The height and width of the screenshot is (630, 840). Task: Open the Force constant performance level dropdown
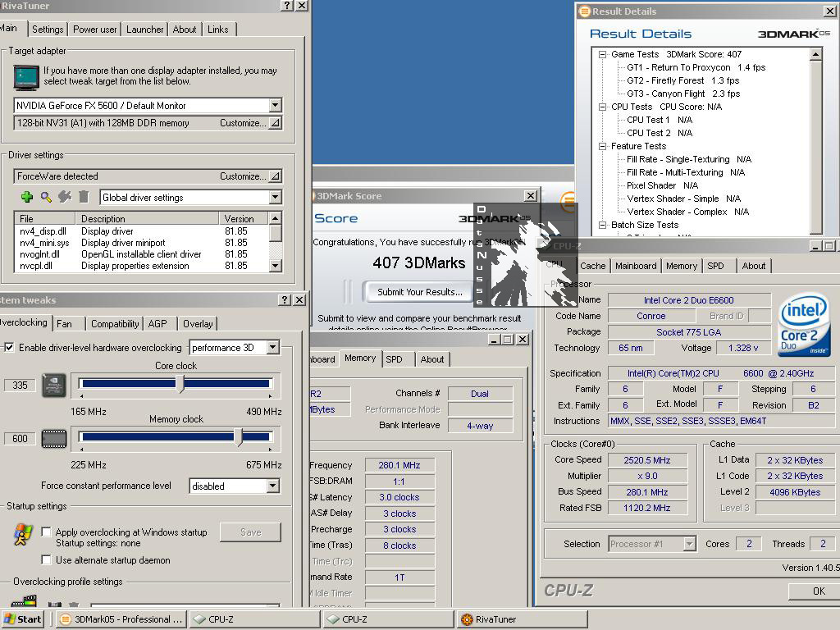[x=272, y=486]
